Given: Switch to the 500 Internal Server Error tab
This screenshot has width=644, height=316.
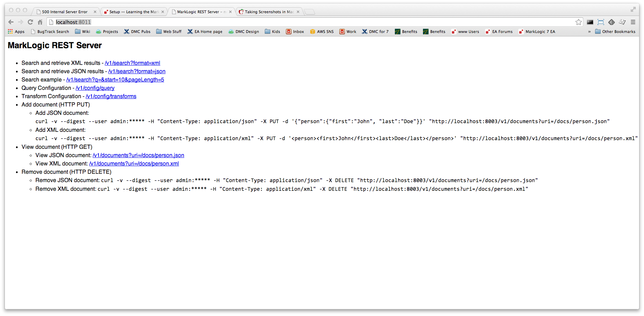Looking at the screenshot, I should pyautogui.click(x=65, y=12).
